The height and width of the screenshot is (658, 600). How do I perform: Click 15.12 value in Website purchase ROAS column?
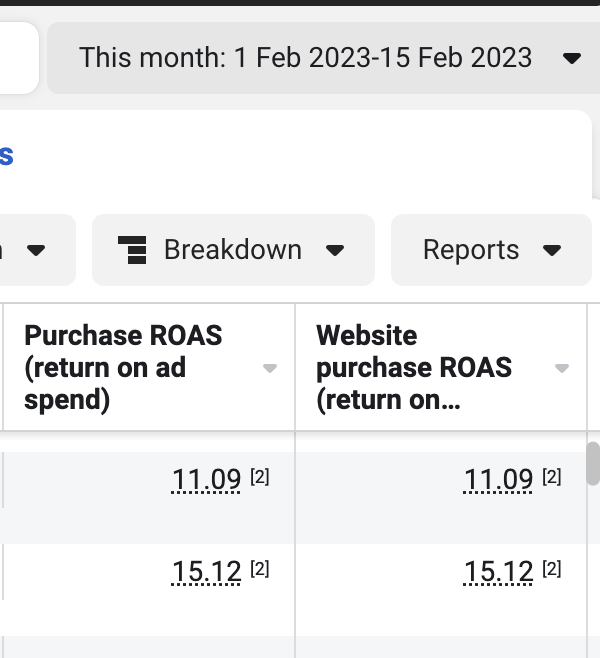[x=498, y=572]
